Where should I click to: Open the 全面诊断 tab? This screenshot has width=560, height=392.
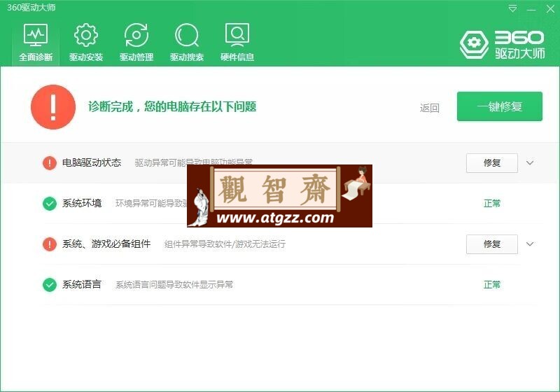pos(36,42)
